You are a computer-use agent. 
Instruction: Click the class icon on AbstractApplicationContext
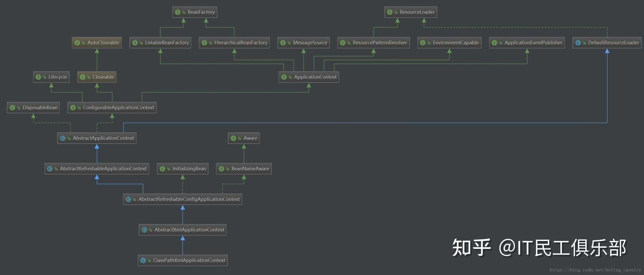click(63, 138)
